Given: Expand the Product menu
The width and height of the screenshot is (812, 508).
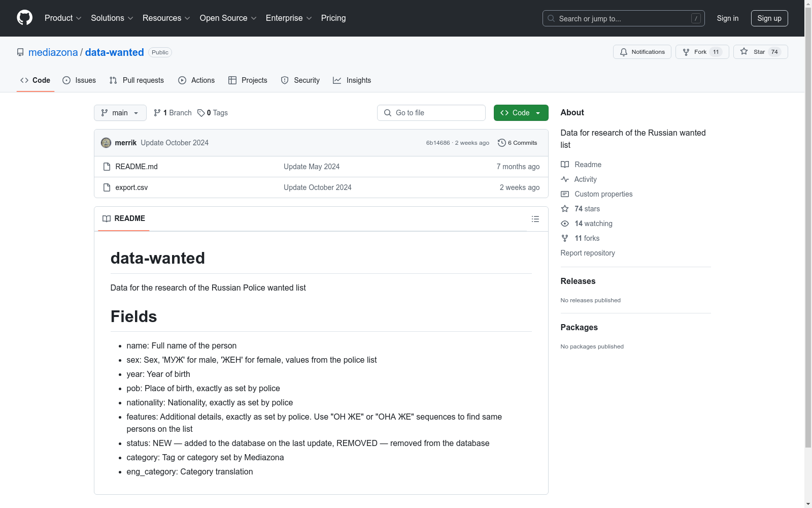Looking at the screenshot, I should coord(63,18).
